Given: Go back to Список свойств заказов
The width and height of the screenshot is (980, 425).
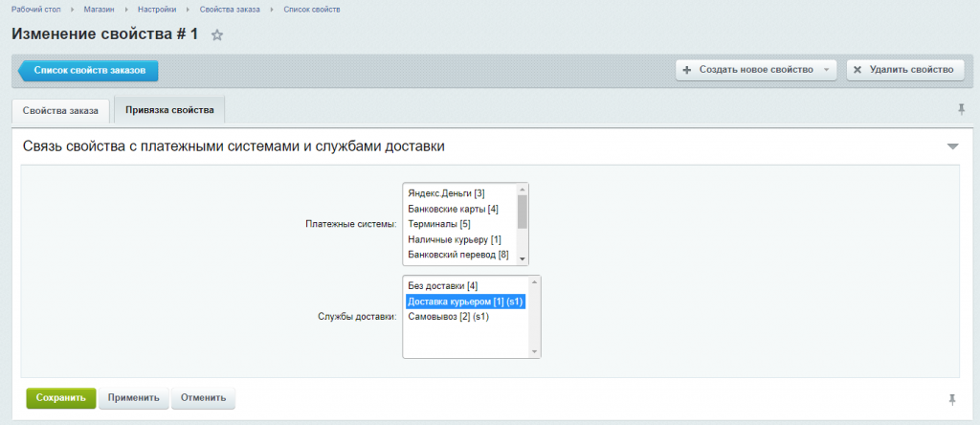Looking at the screenshot, I should coord(88,70).
